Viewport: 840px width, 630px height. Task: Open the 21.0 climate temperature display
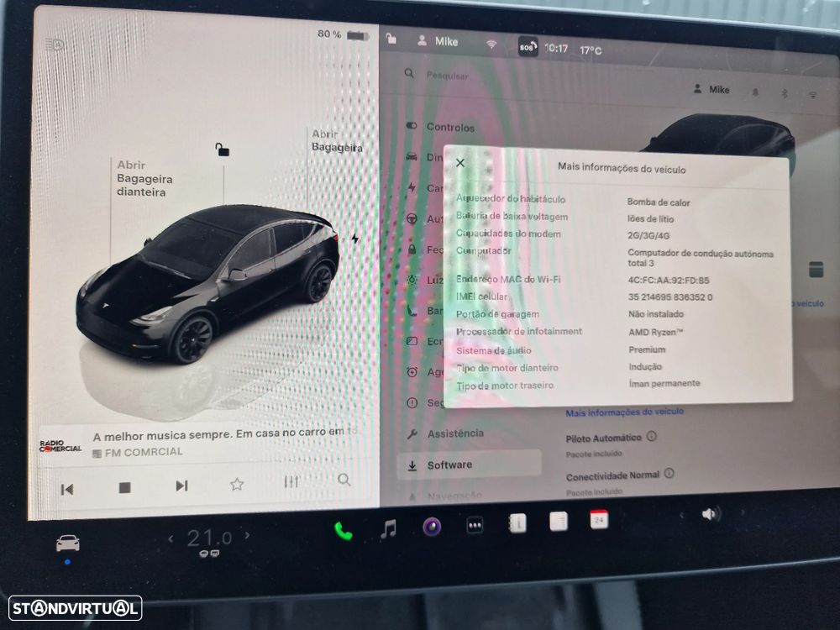click(209, 538)
